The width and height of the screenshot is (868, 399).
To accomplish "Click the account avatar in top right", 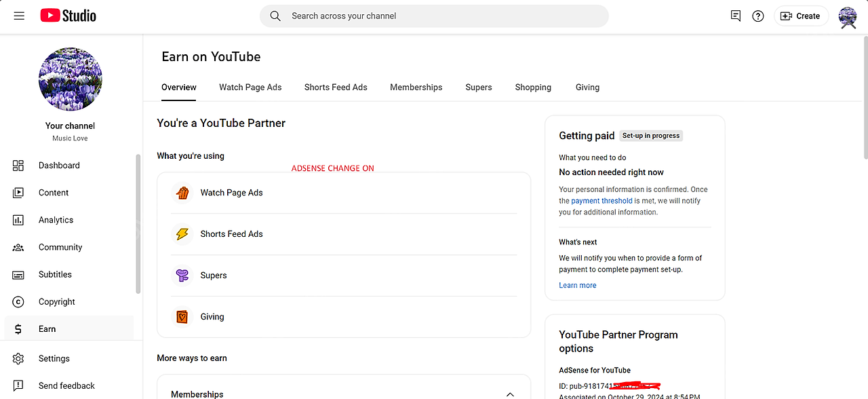I will click(x=848, y=16).
